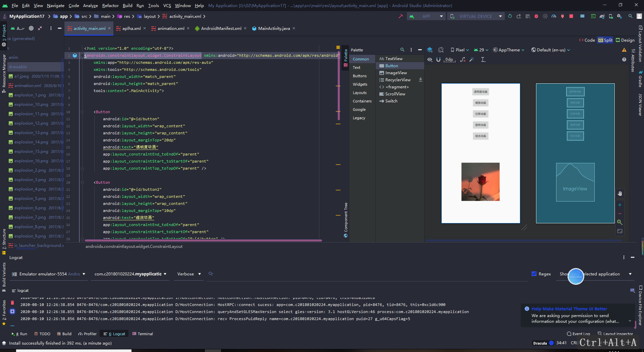Toggle the Component Tree side panel

(346, 220)
